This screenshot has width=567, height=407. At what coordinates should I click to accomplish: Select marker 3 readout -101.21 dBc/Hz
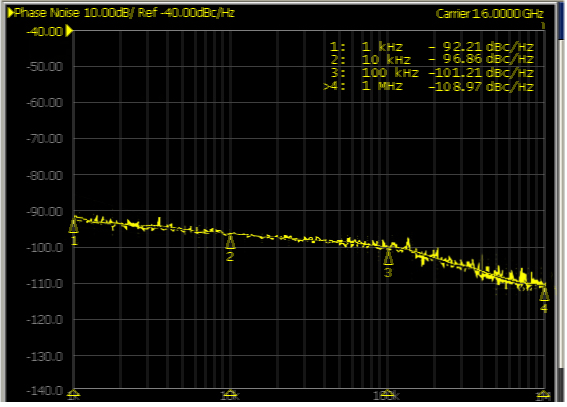[481, 73]
